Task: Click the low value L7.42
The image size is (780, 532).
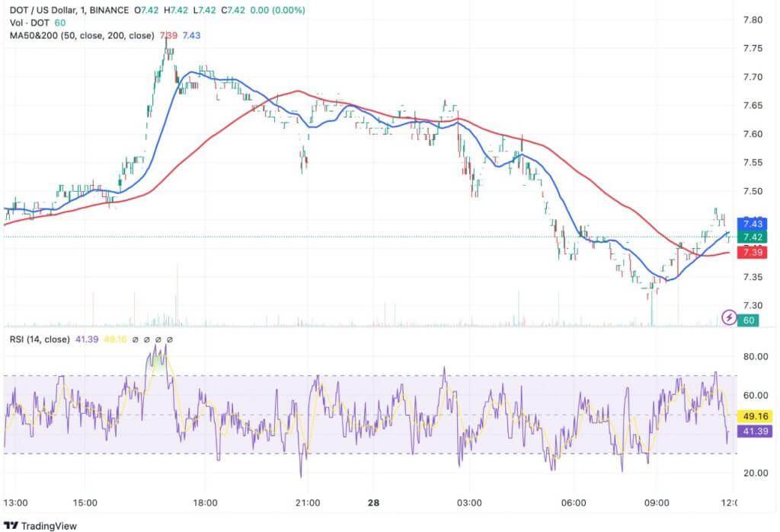Action: [204, 10]
